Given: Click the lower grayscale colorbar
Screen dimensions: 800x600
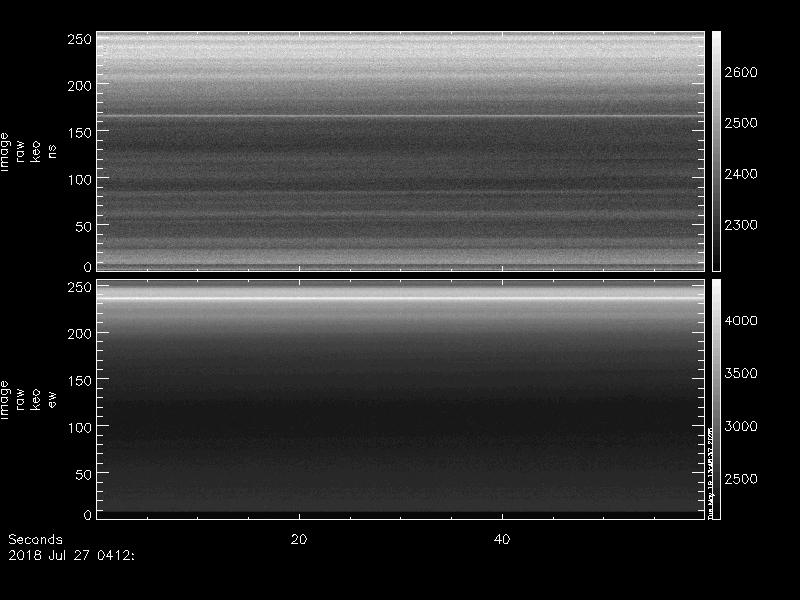Looking at the screenshot, I should click(716, 399).
